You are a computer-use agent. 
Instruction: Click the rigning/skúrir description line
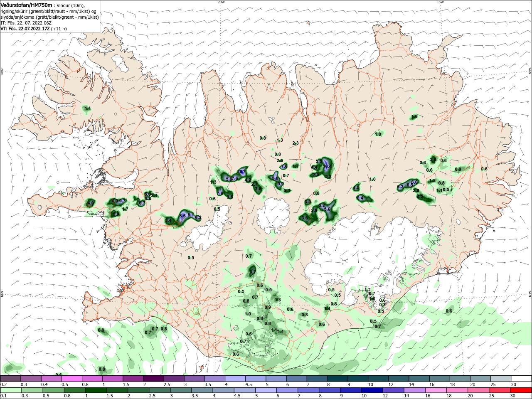click(49, 11)
